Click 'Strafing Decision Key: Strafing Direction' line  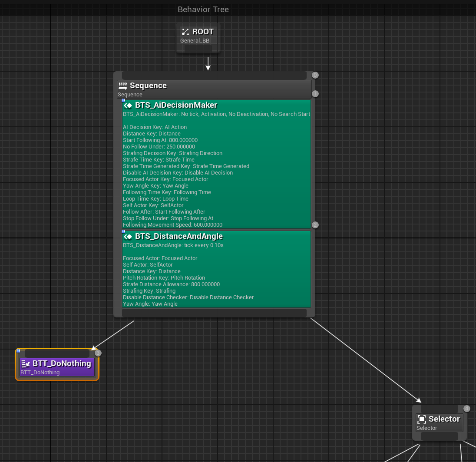[173, 153]
